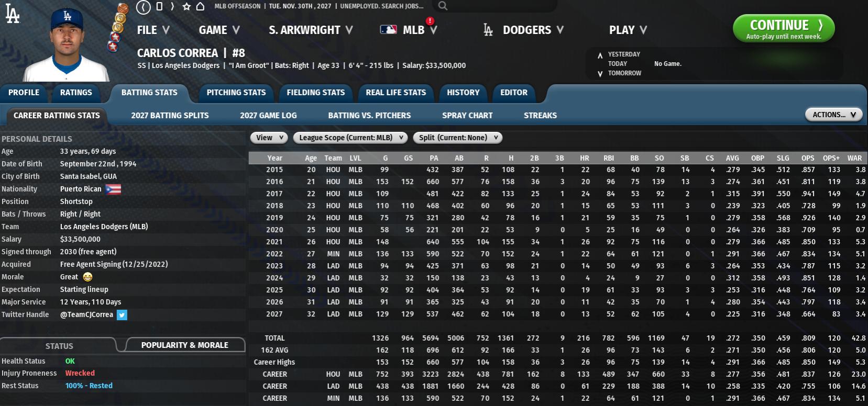Click the Twitter bird icon next to @TeamCJCorrea

(x=122, y=315)
